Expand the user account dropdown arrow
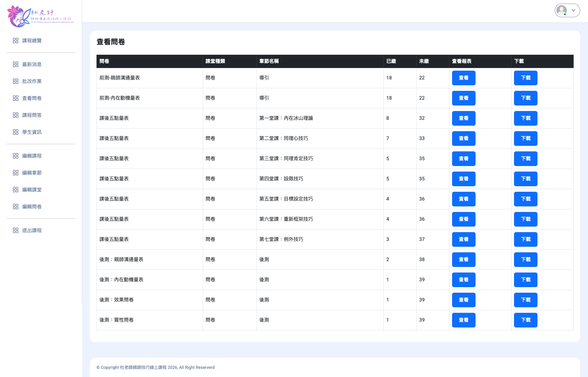588x377 pixels. (573, 10)
